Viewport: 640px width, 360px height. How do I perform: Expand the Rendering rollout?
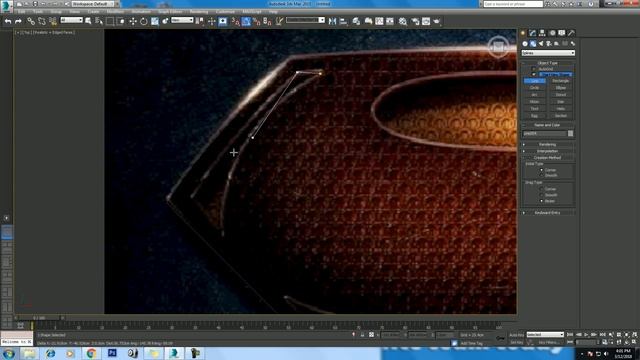click(548, 144)
